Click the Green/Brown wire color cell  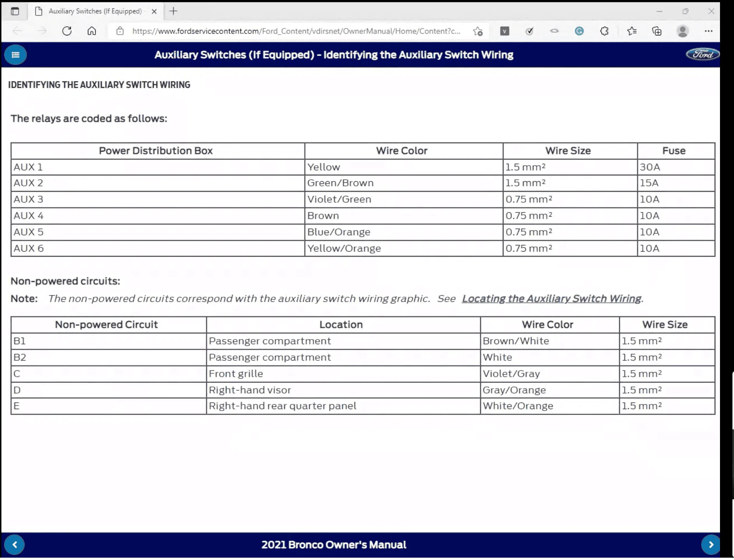(x=404, y=183)
